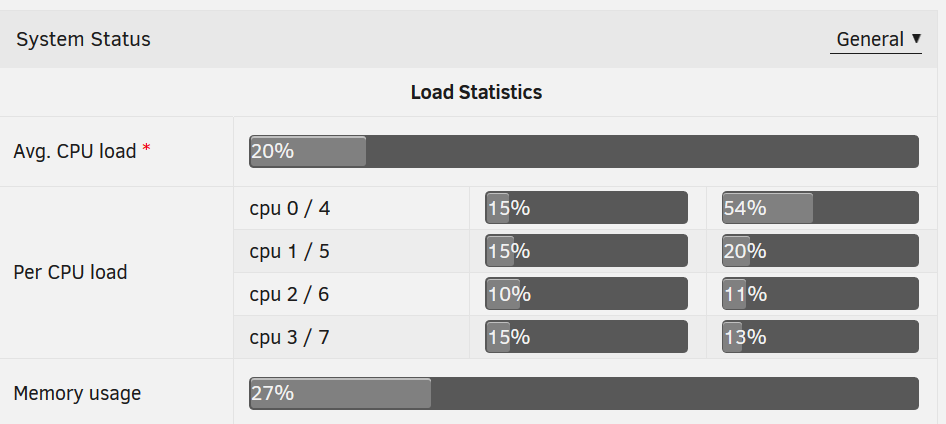Screen dimensions: 946x424
Task: Click the Avg. CPU load label
Action: (75, 151)
